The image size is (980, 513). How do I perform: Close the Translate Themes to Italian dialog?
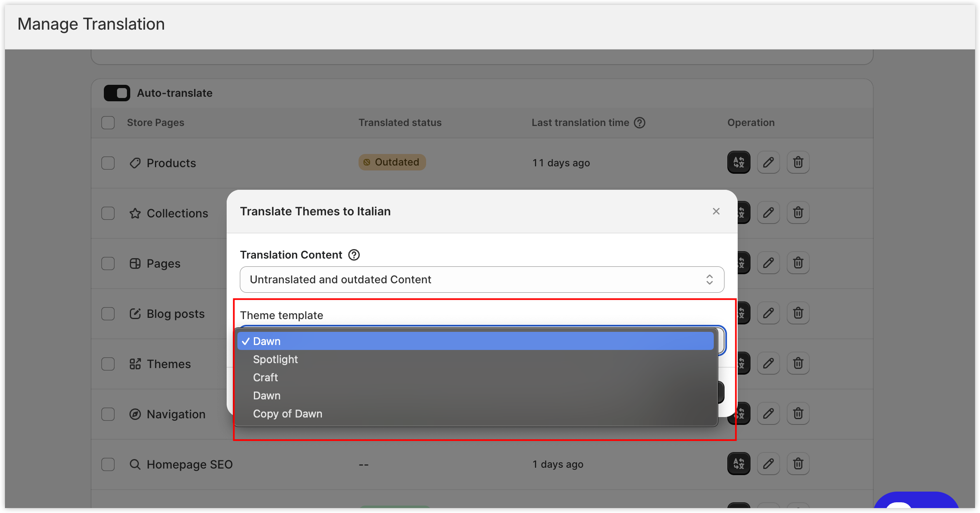coord(716,211)
